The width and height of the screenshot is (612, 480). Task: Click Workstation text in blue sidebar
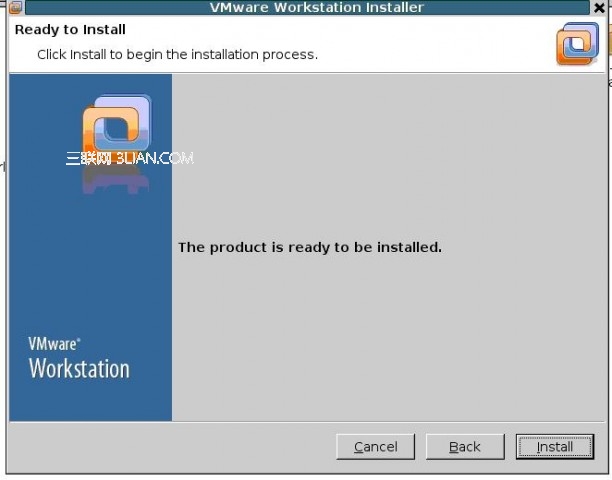tap(79, 368)
